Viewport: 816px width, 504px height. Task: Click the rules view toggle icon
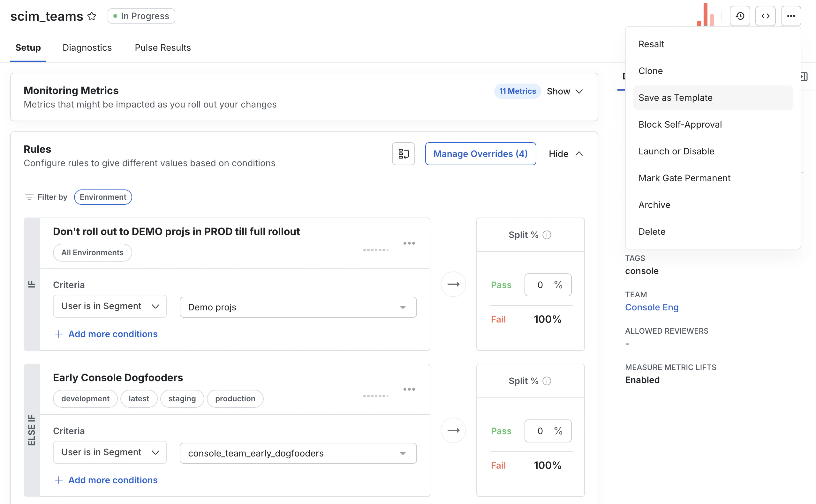[403, 154]
